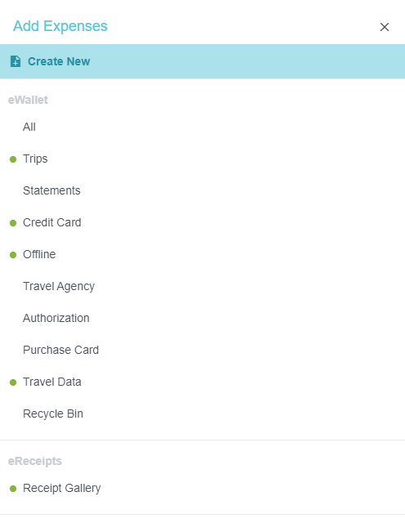The image size is (405, 532).
Task: Open the Receipt Gallery
Action: (62, 488)
